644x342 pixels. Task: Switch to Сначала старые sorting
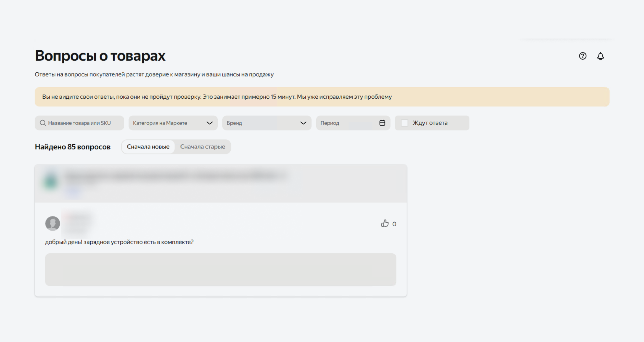click(202, 147)
